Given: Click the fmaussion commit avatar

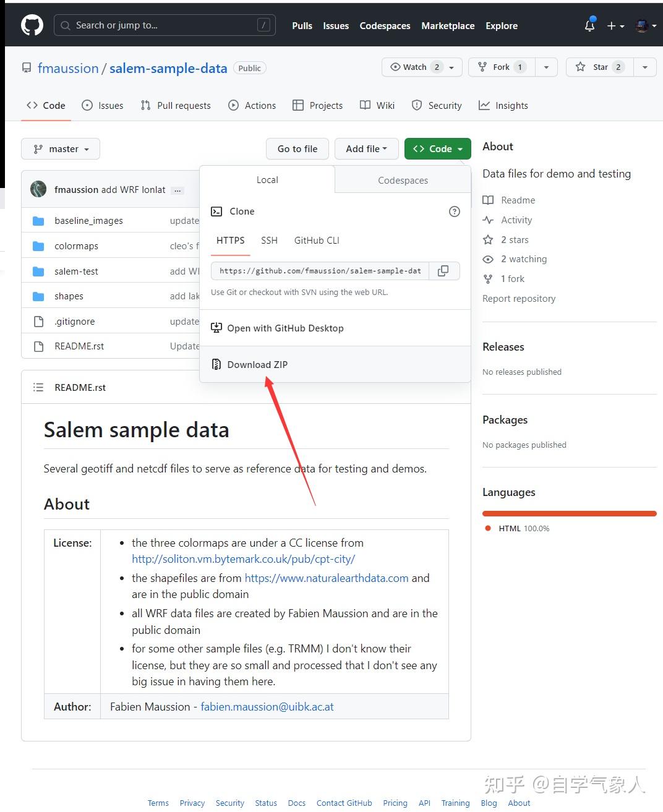Looking at the screenshot, I should (x=38, y=189).
